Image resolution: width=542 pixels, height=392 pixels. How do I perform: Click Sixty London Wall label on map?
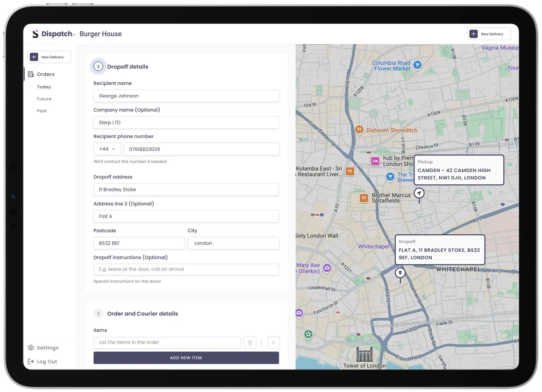point(317,236)
